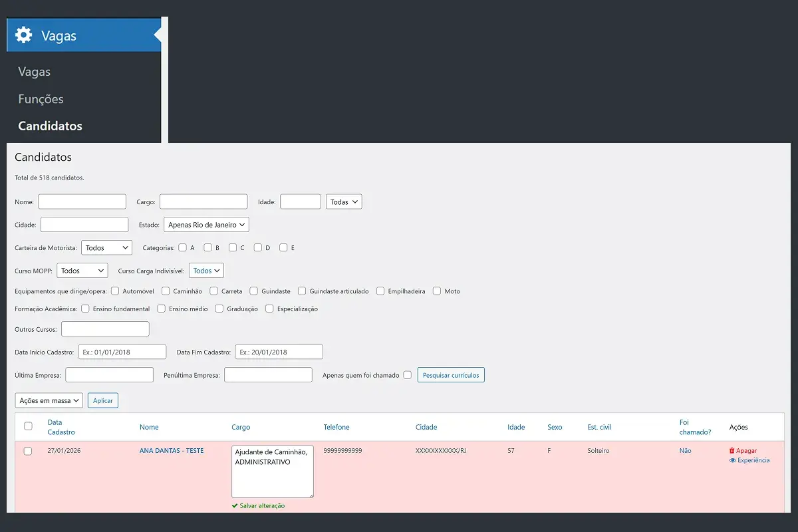Viewport: 798px width, 532px height.
Task: Open the ANA DANTAS - TESTE candidate link
Action: (x=172, y=451)
